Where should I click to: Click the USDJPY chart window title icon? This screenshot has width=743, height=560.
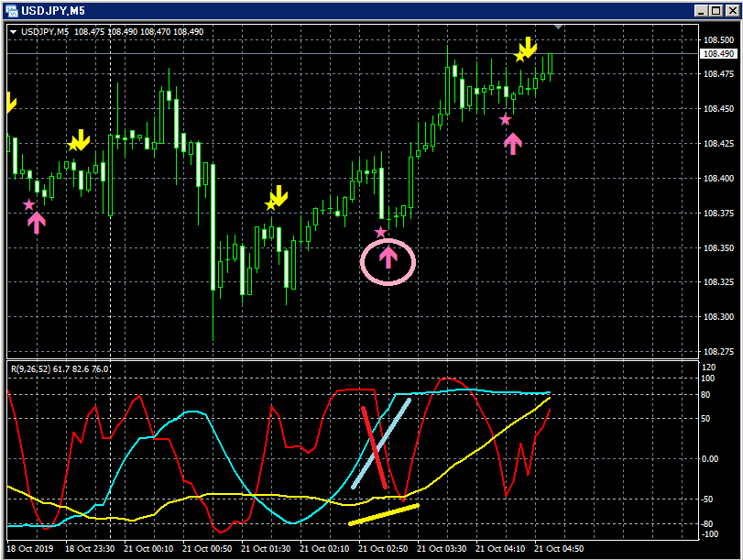point(11,10)
